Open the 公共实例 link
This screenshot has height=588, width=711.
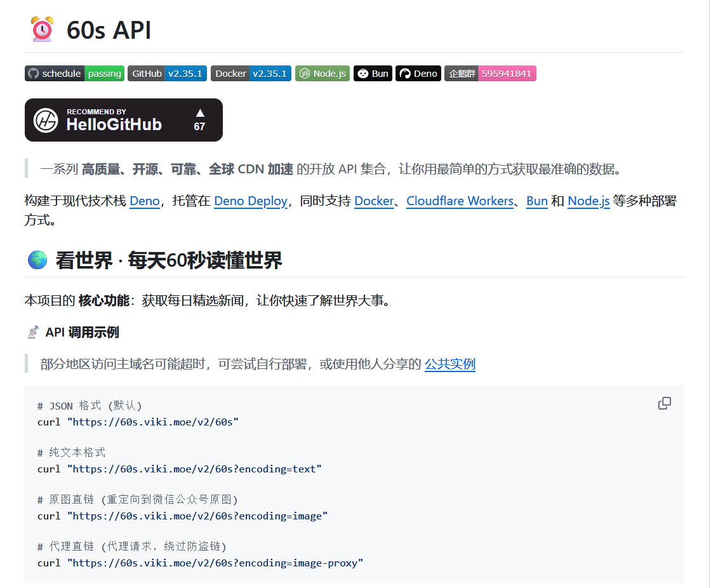[449, 364]
